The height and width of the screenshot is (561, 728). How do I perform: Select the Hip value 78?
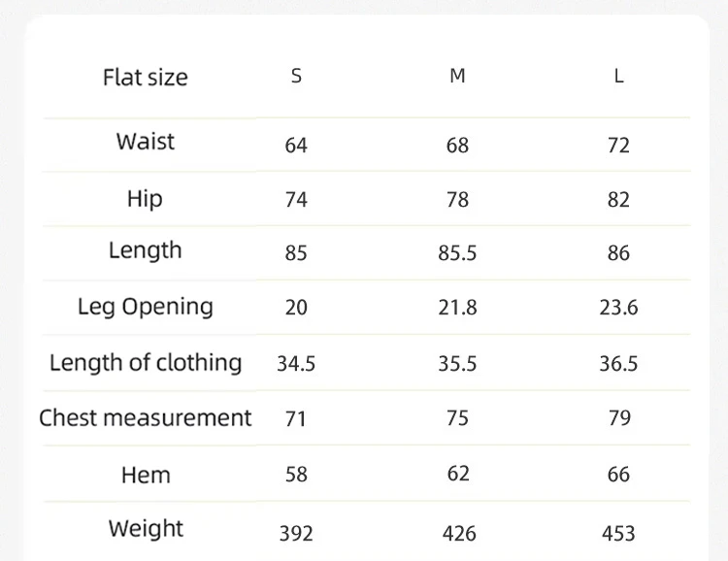(x=457, y=200)
